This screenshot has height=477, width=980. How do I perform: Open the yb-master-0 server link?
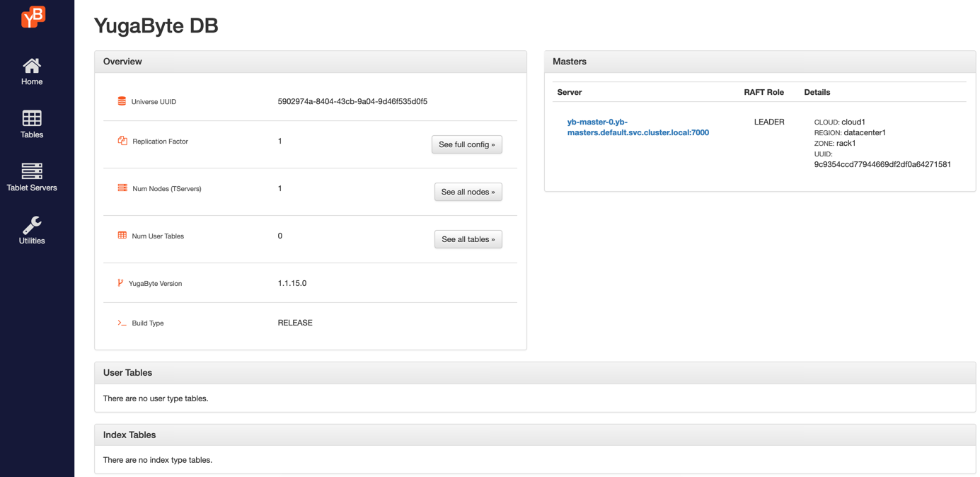[x=638, y=127]
